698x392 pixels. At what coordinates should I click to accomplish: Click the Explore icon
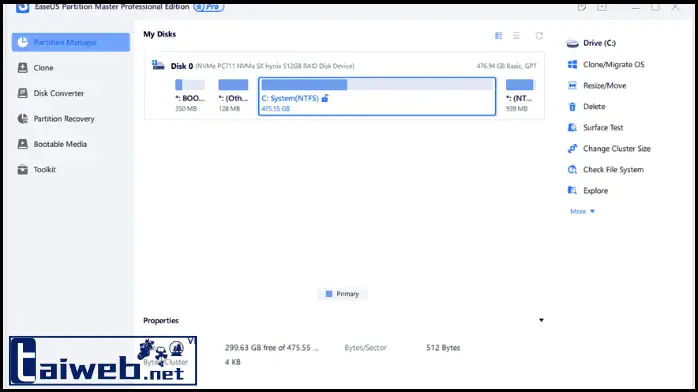pos(572,190)
